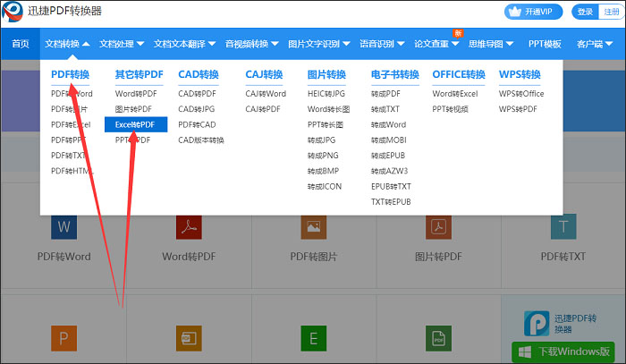
Task: Choose CAJ转PDF
Action: pos(263,109)
